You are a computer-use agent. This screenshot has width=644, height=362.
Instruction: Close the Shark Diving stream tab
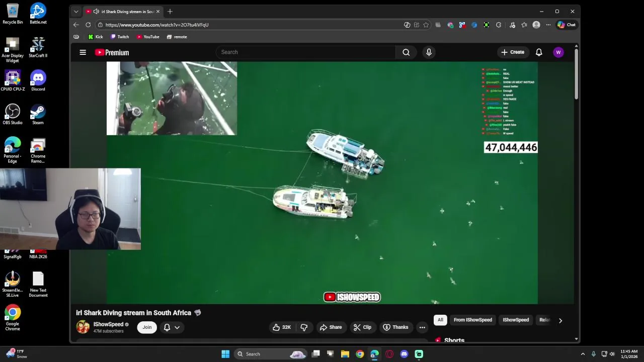click(158, 11)
